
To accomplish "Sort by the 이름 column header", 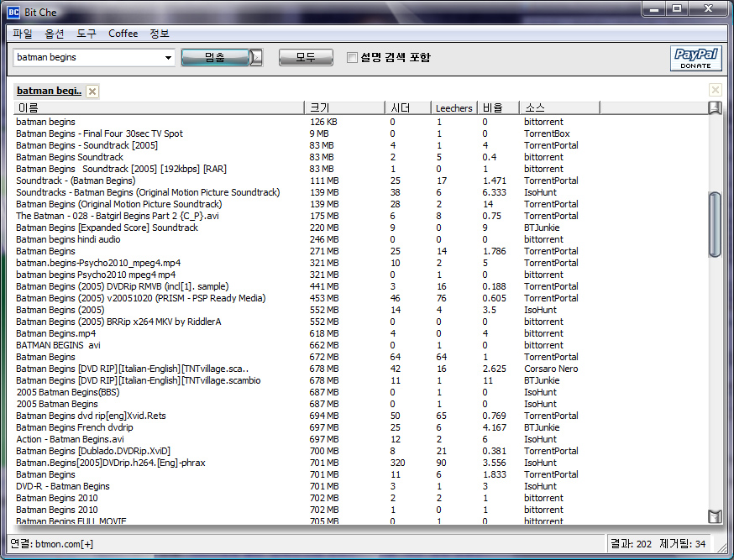I will point(160,108).
